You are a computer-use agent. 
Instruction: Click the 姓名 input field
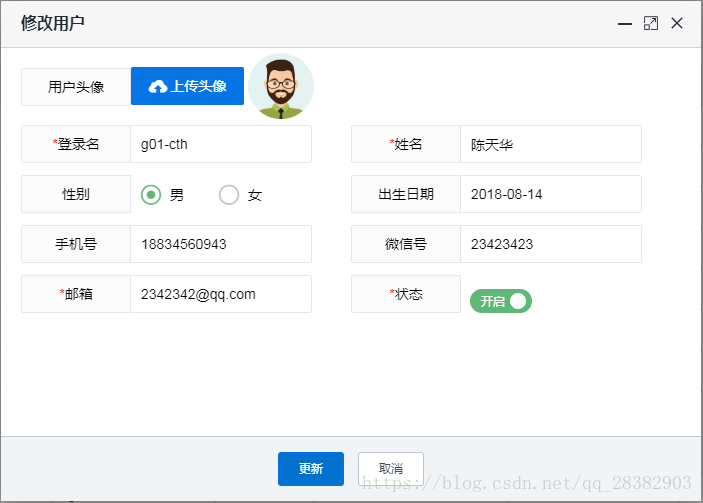(x=551, y=144)
